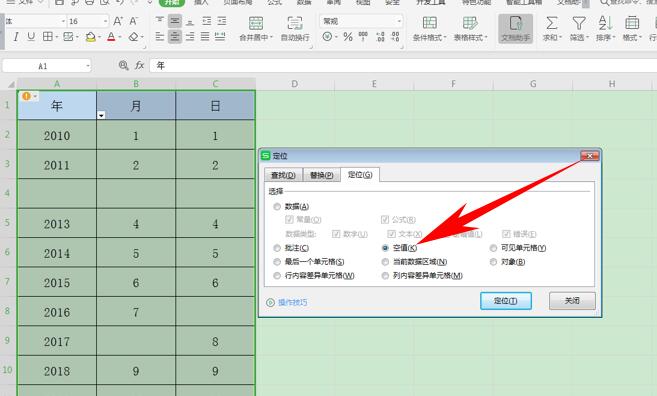Viewport: 657px width, 396px height.
Task: Click the formula bar input field
Action: pyautogui.click(x=402, y=65)
